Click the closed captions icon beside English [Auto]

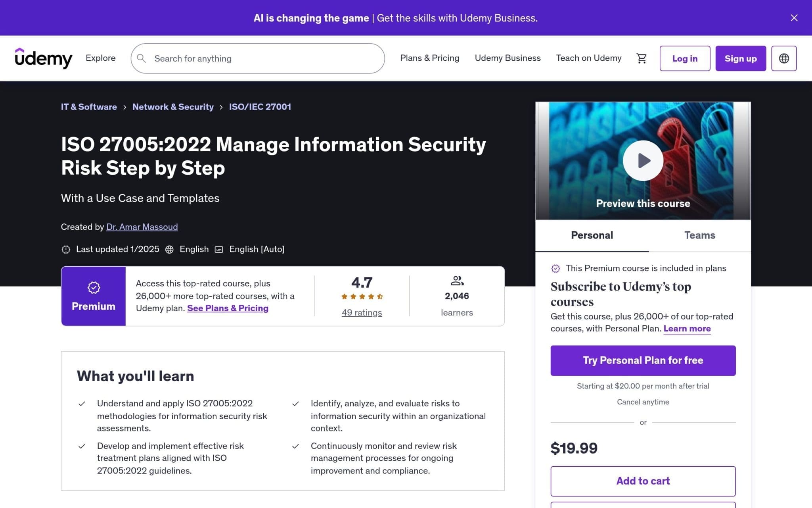pos(219,249)
